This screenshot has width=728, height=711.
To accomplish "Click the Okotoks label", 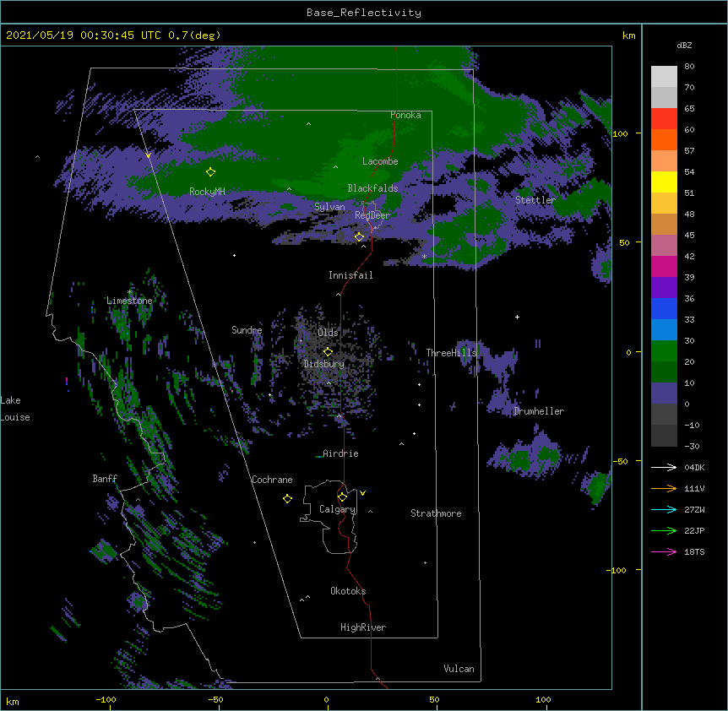I will (x=348, y=591).
